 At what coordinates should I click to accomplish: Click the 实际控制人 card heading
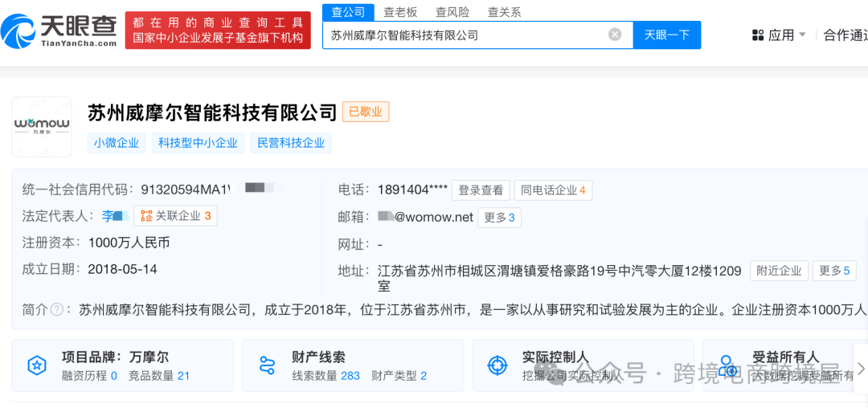(x=555, y=357)
